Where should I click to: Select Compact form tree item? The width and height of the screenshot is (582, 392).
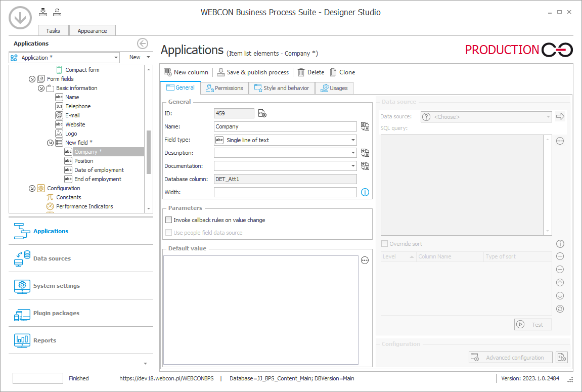pos(82,70)
